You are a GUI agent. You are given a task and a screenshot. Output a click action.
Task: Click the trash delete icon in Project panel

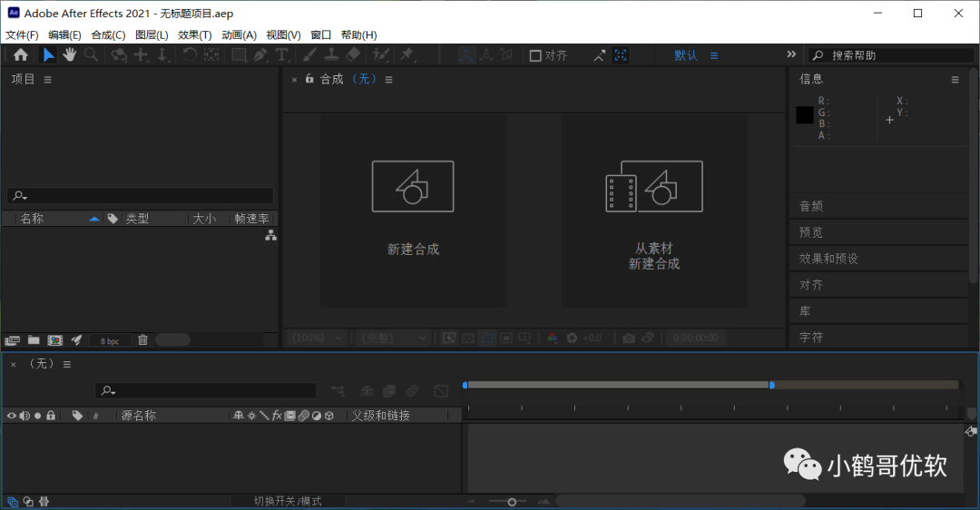(143, 340)
